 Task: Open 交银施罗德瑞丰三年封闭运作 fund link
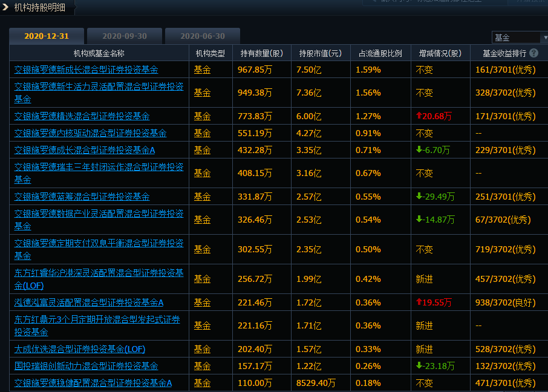coord(99,173)
